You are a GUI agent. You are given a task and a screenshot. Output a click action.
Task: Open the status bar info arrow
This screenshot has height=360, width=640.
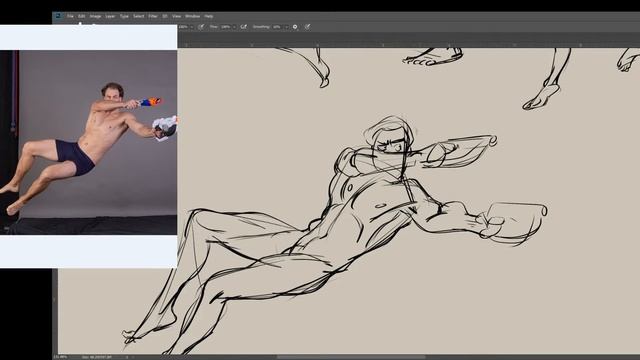point(127,357)
